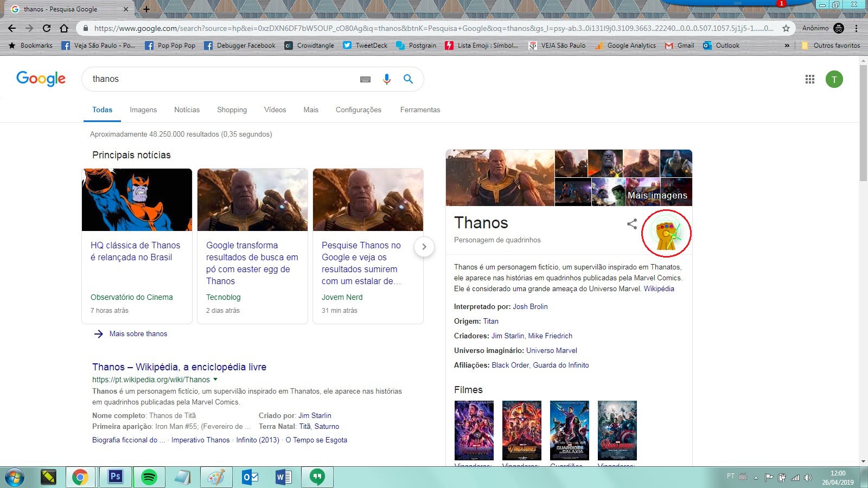Screen dimensions: 868x488
Task: Click the voice search microphone icon
Action: [386, 79]
